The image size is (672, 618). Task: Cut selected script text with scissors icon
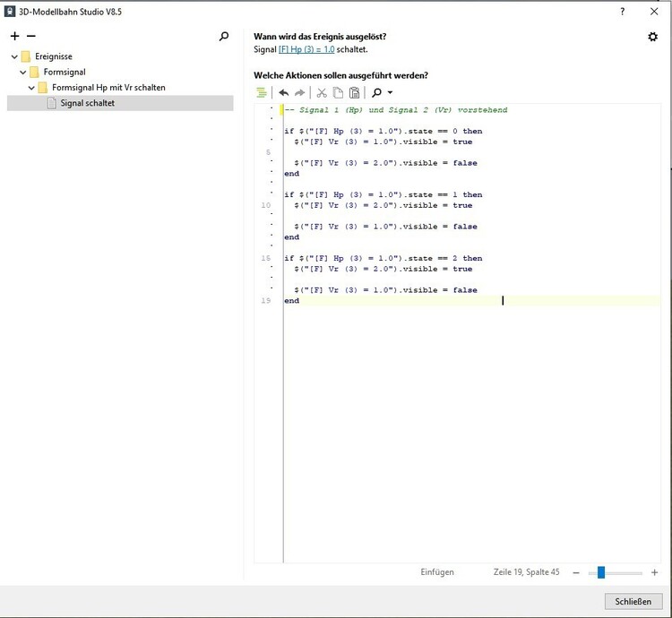(x=322, y=92)
